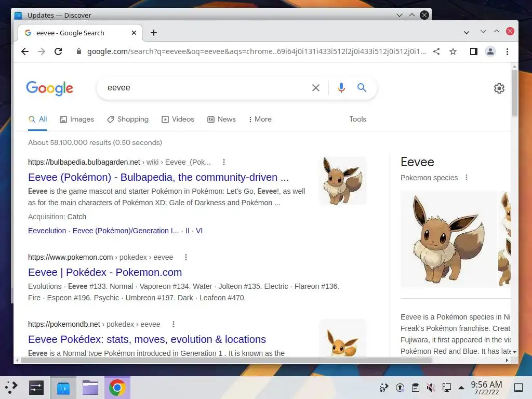Open the file manager from taskbar
Viewport: 532px width, 399px height.
tap(90, 388)
